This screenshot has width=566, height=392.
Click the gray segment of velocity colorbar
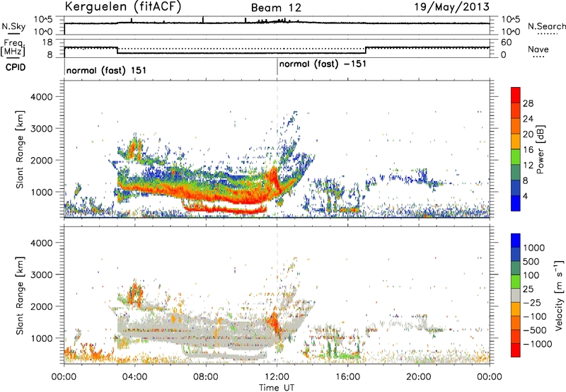tap(516, 295)
